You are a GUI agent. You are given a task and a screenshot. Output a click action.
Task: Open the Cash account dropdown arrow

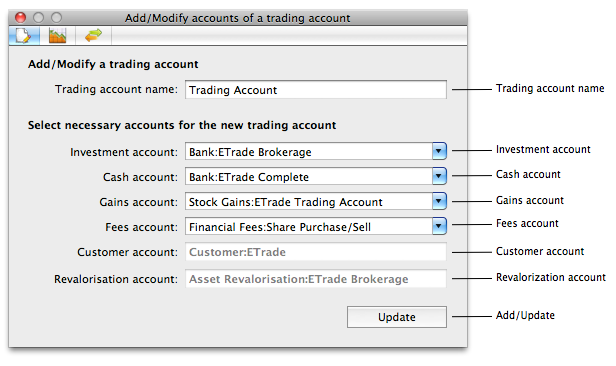439,176
